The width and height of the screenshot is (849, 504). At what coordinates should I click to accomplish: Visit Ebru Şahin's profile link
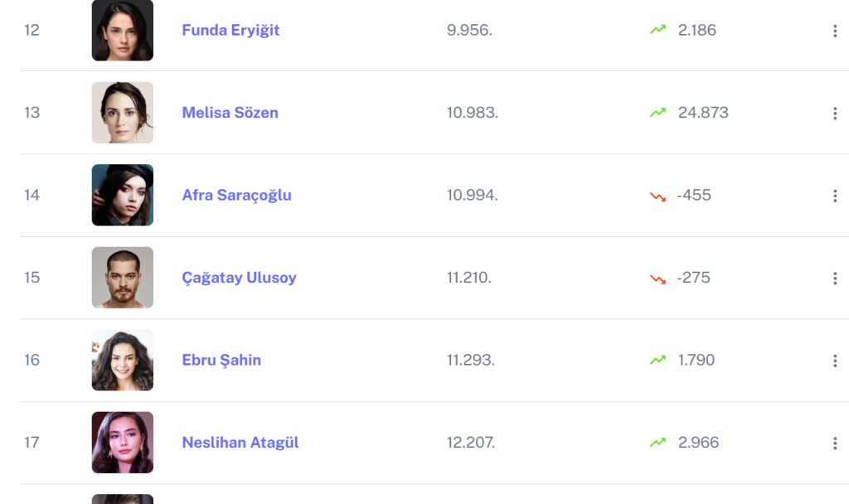[x=221, y=360]
